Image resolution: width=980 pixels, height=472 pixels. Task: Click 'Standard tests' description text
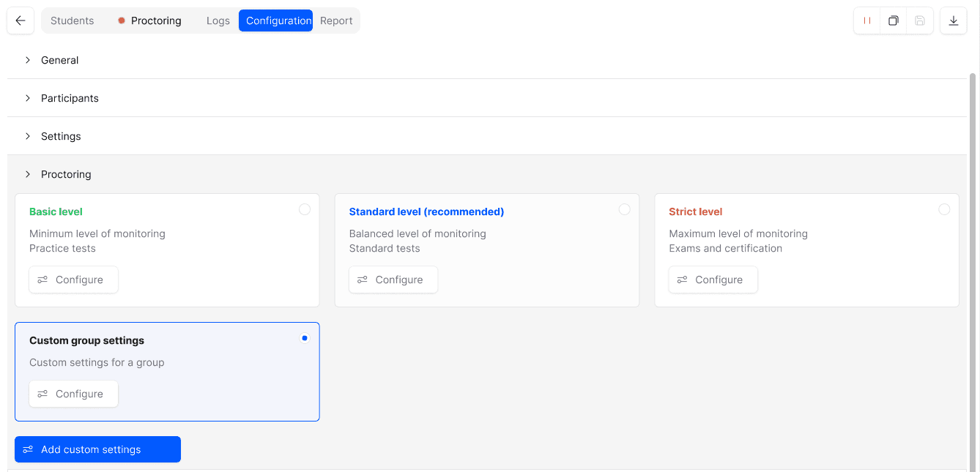click(x=385, y=248)
